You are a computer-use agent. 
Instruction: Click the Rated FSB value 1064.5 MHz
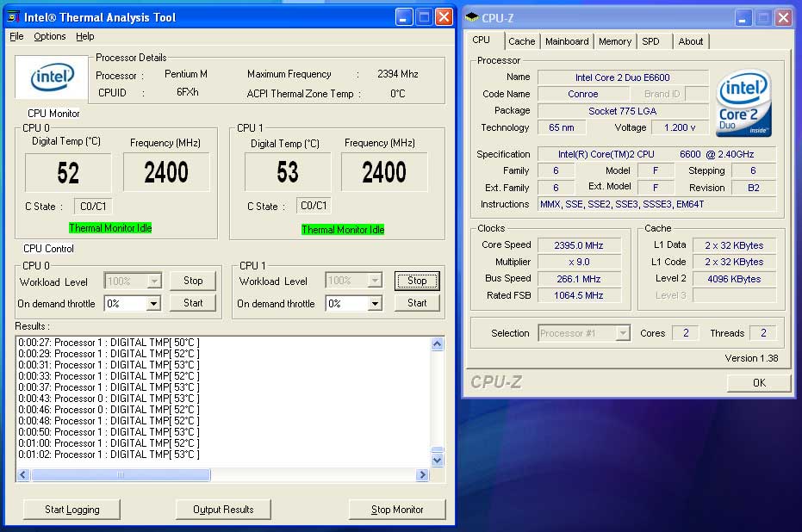579,295
